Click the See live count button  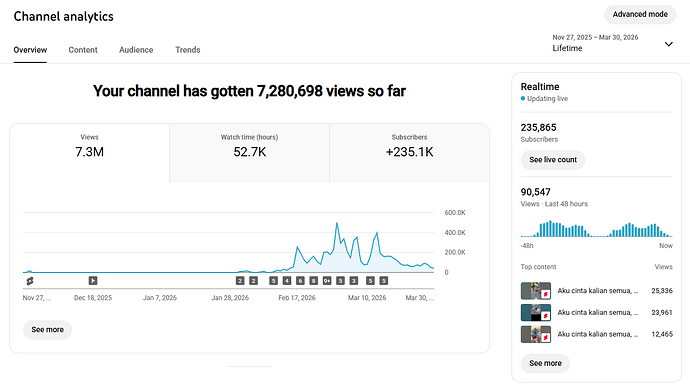pos(553,160)
